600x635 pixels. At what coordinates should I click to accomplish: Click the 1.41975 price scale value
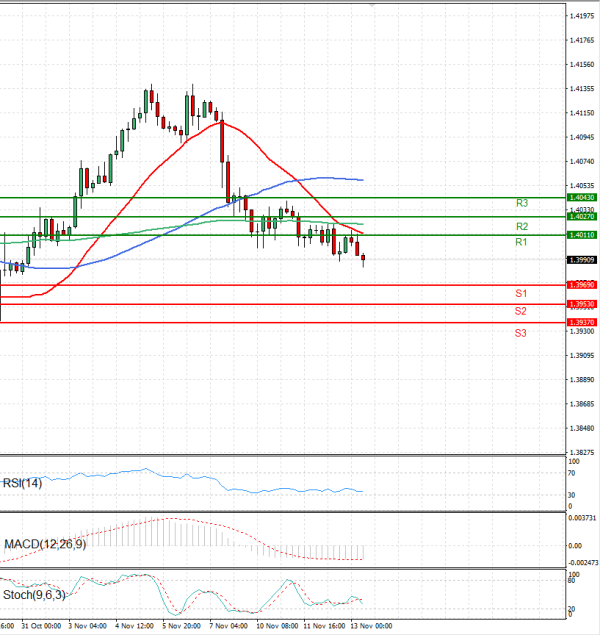pos(582,16)
